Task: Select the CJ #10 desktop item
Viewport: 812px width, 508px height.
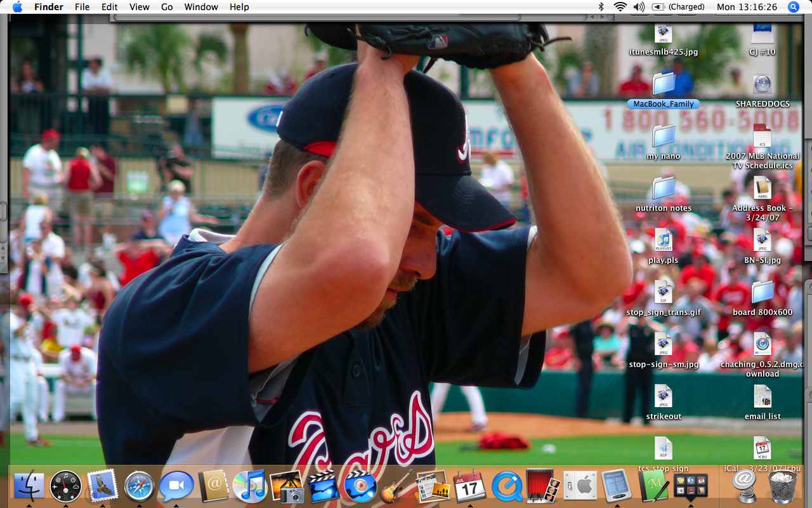Action: coord(763,41)
